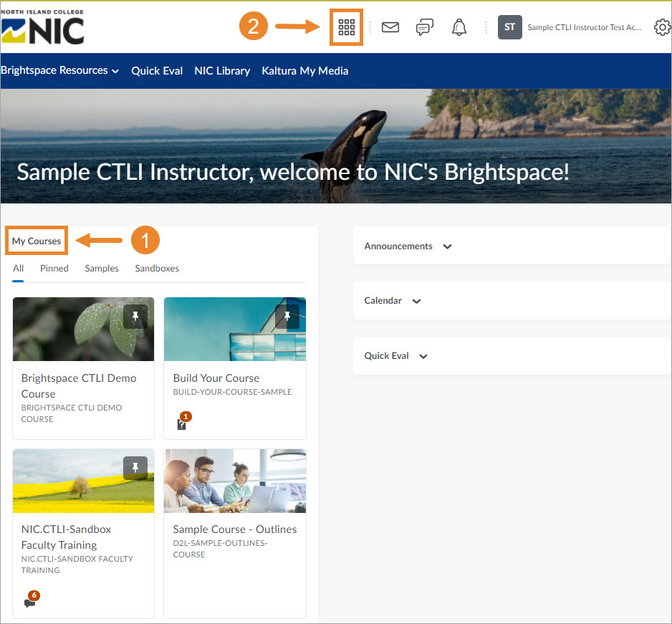Switch to the Sandboxes courses tab
Screen dimensions: 672x624
tap(157, 269)
